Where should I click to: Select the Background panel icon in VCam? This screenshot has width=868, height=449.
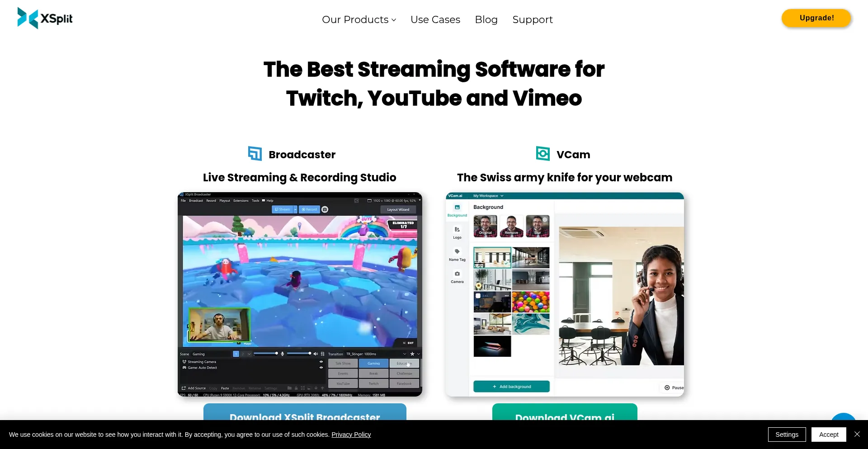458,207
